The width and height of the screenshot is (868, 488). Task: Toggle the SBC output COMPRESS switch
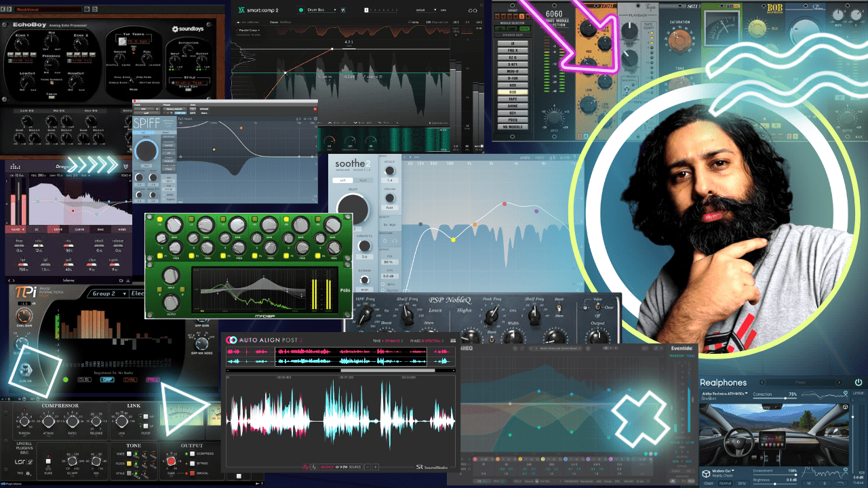[192, 453]
